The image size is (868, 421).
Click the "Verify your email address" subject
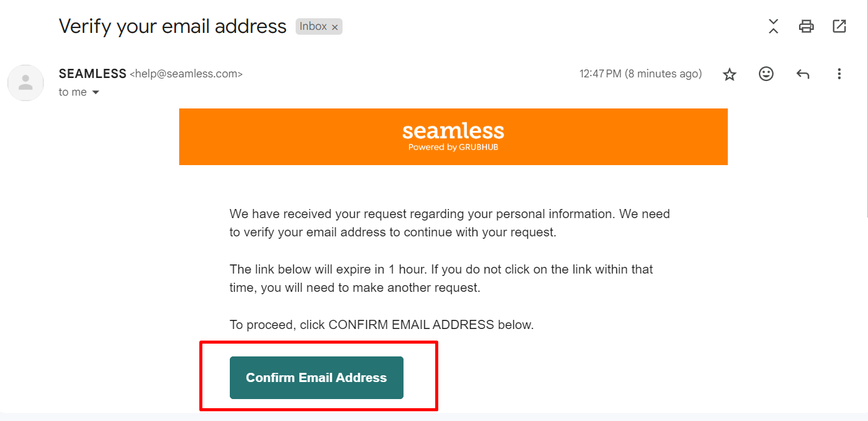click(x=173, y=26)
